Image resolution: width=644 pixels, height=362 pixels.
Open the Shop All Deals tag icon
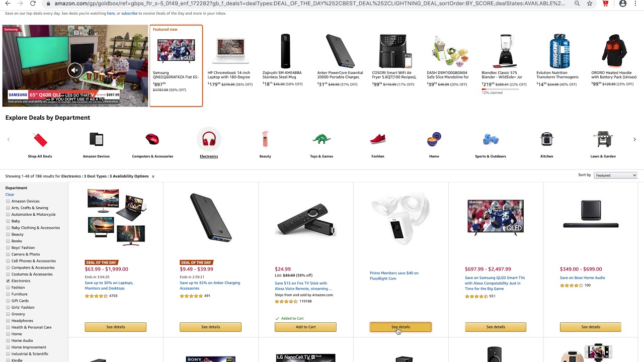[40, 140]
